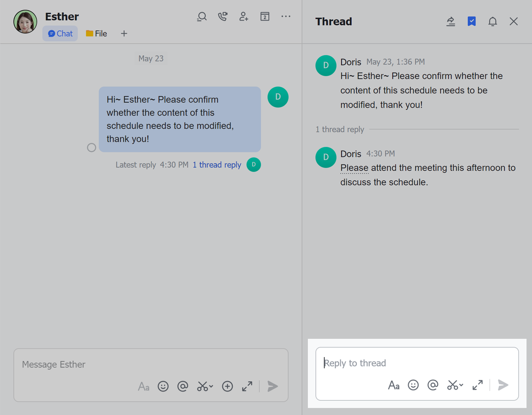The image size is (532, 415).
Task: Click the add member icon
Action: pyautogui.click(x=244, y=17)
